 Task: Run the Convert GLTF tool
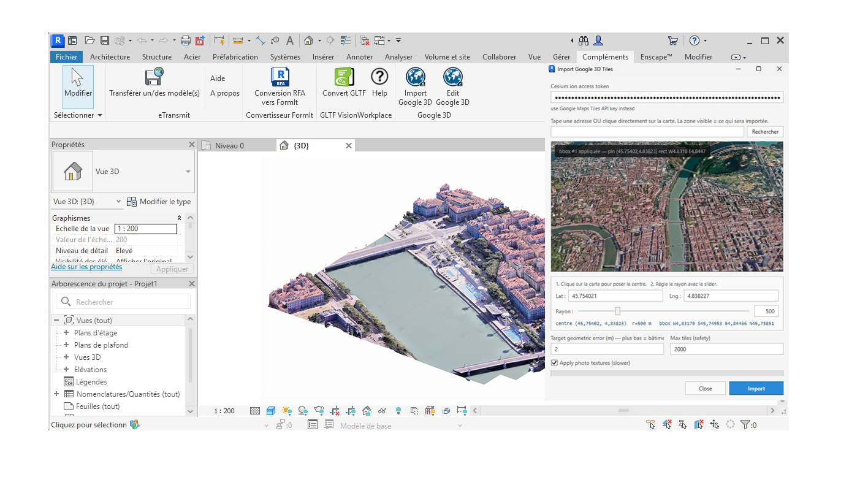[x=344, y=83]
